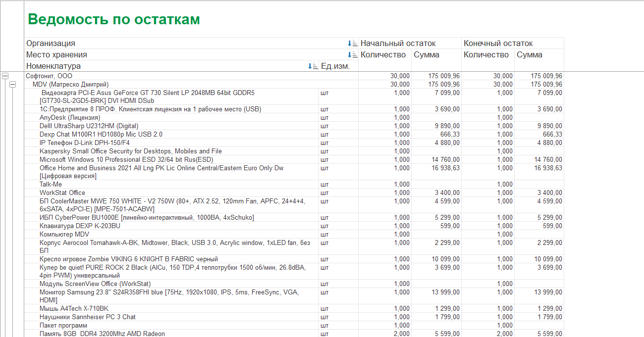Image resolution: width=644 pixels, height=337 pixels.
Task: Click sort icon next to Место хранения
Action: point(352,55)
